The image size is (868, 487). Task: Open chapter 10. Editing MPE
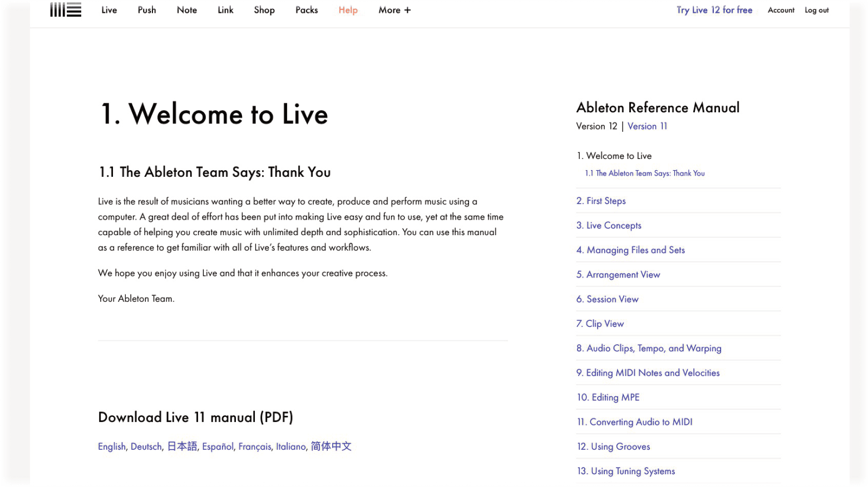(x=608, y=397)
